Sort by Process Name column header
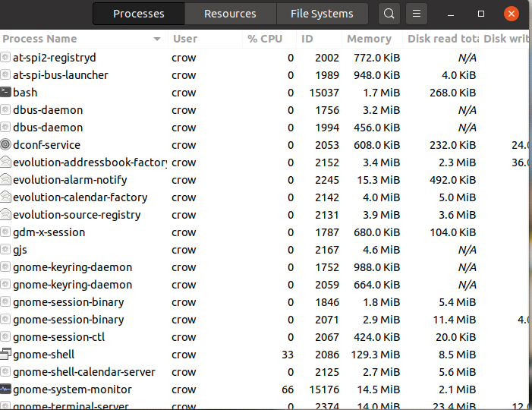 [83, 39]
